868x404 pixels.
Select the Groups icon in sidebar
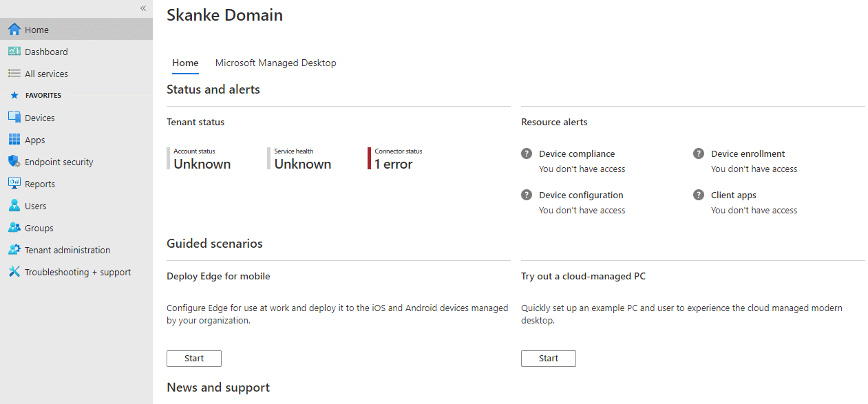pyautogui.click(x=14, y=228)
